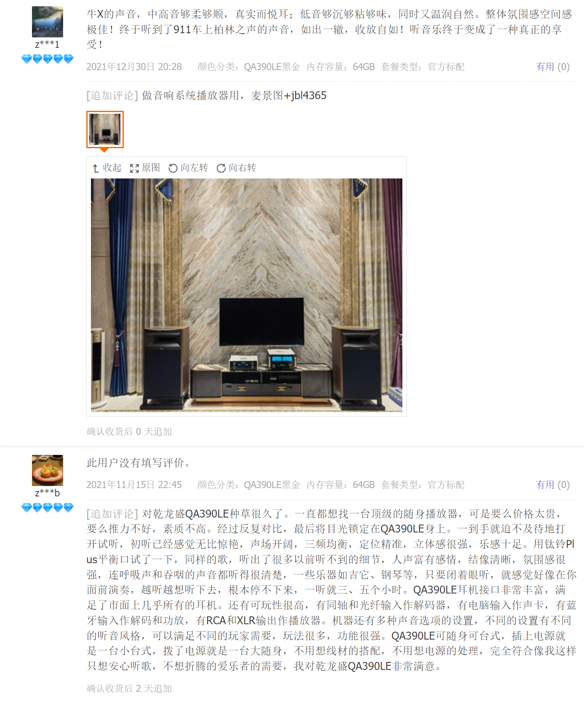Click the enlarged living room photo
Image resolution: width=588 pixels, height=701 pixels.
(247, 295)
